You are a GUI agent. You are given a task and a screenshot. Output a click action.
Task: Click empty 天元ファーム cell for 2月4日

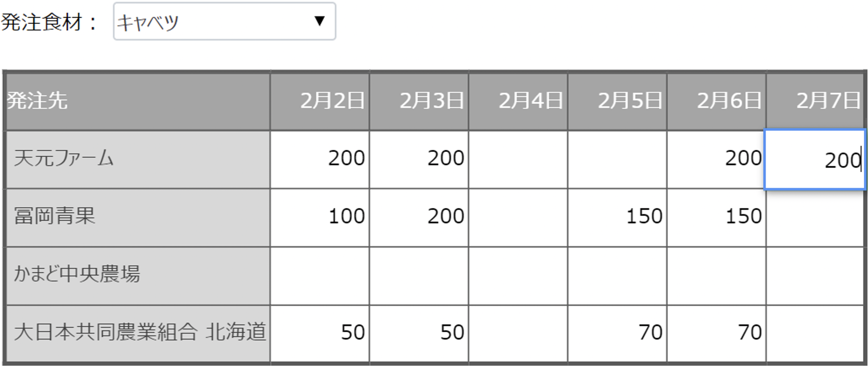click(x=518, y=159)
